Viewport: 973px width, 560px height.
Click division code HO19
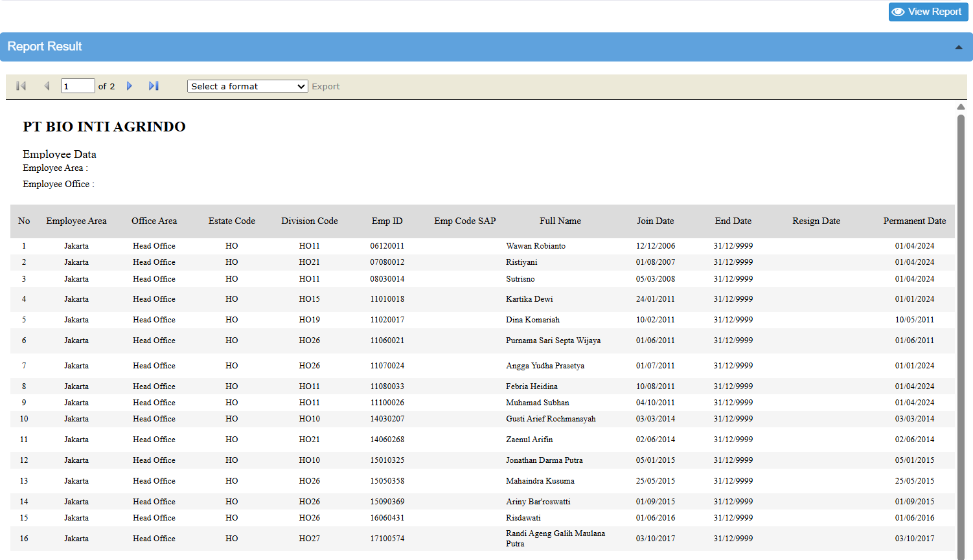click(x=310, y=320)
